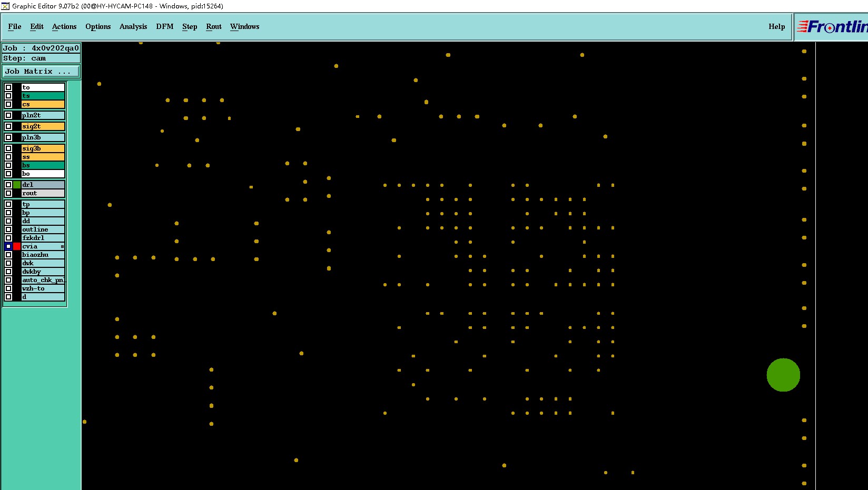Viewport: 868px width, 490px height.
Task: Toggle display checkbox for layer rout
Action: pos(8,193)
